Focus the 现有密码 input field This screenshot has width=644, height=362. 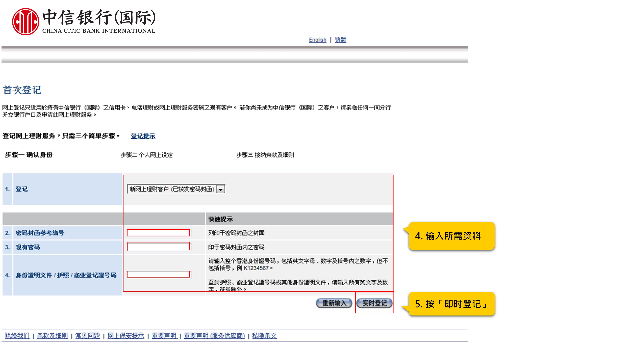coord(158,246)
